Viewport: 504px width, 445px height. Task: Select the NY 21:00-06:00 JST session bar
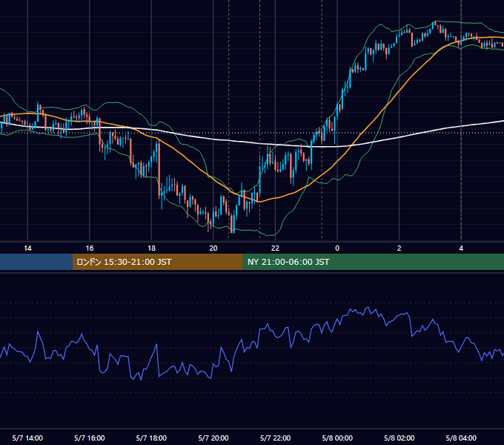[x=373, y=262]
